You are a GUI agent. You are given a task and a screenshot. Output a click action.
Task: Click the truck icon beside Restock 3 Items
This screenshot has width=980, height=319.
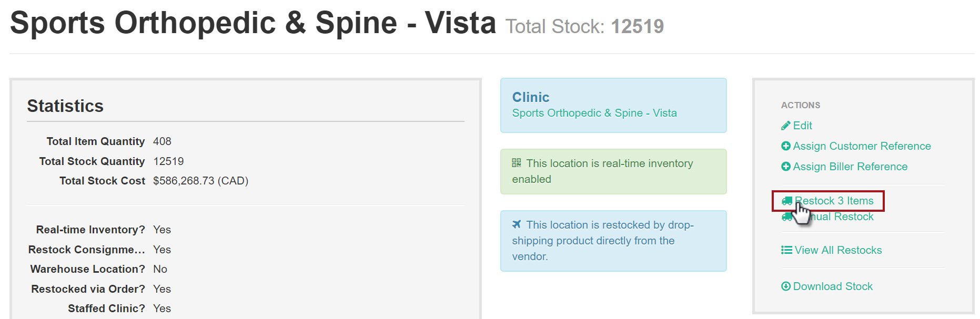pyautogui.click(x=787, y=201)
